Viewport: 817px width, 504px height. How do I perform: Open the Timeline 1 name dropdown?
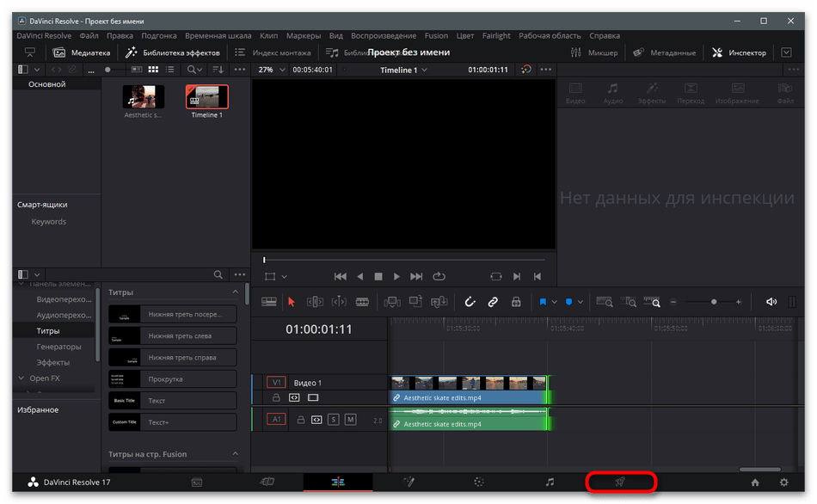pyautogui.click(x=404, y=70)
